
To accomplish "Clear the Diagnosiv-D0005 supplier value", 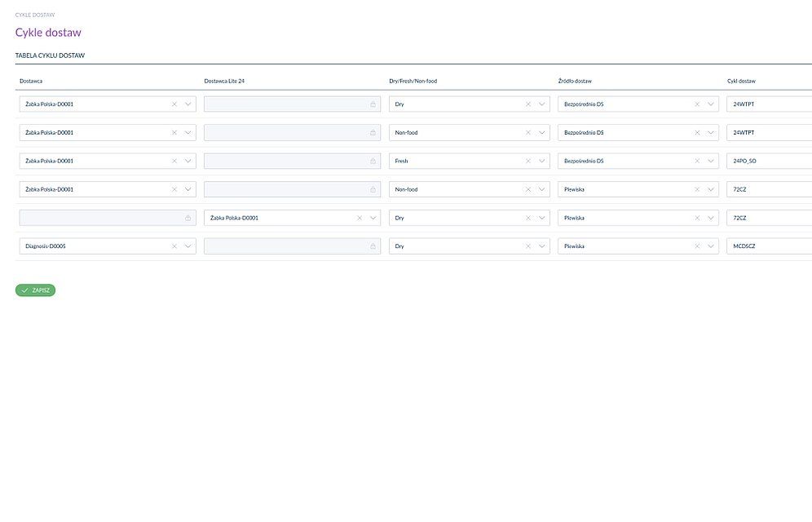I will pyautogui.click(x=174, y=246).
